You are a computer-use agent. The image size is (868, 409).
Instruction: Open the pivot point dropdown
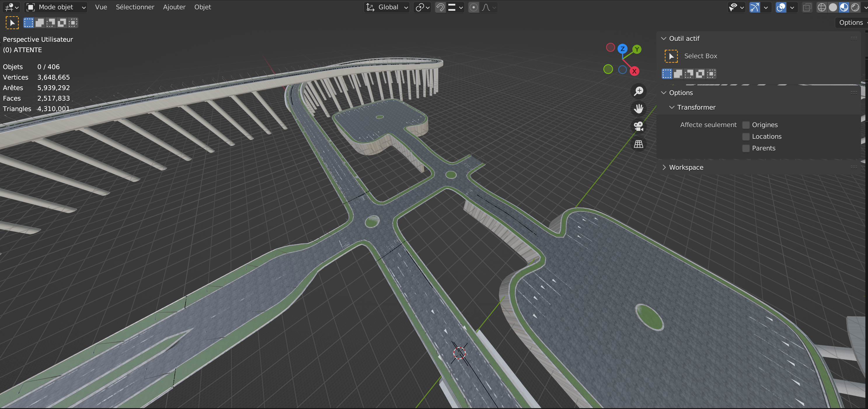422,7
